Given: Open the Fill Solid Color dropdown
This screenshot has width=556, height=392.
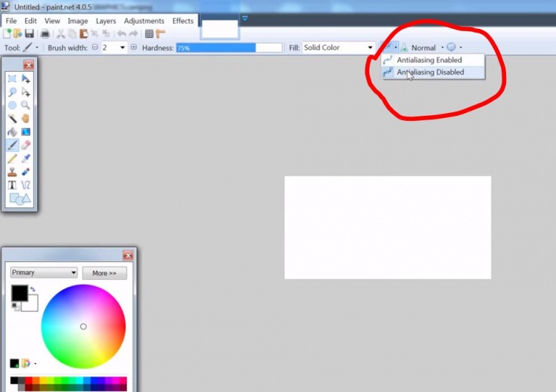Looking at the screenshot, I should (338, 48).
